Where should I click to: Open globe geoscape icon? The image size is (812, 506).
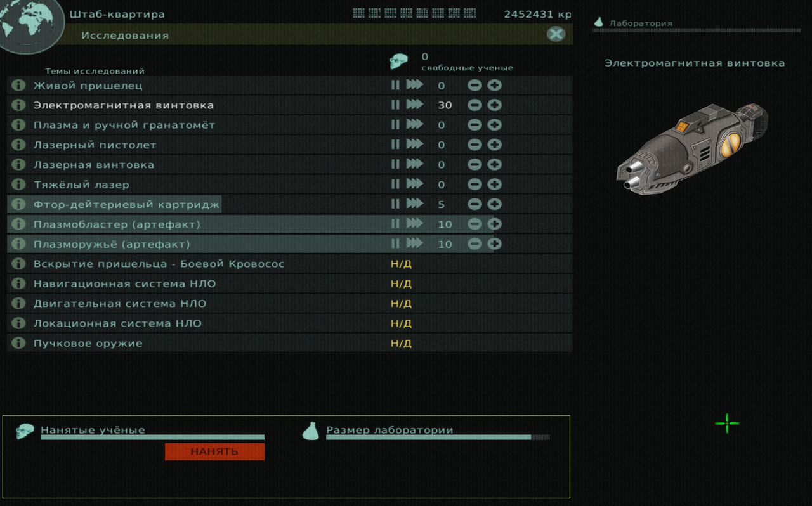point(30,24)
